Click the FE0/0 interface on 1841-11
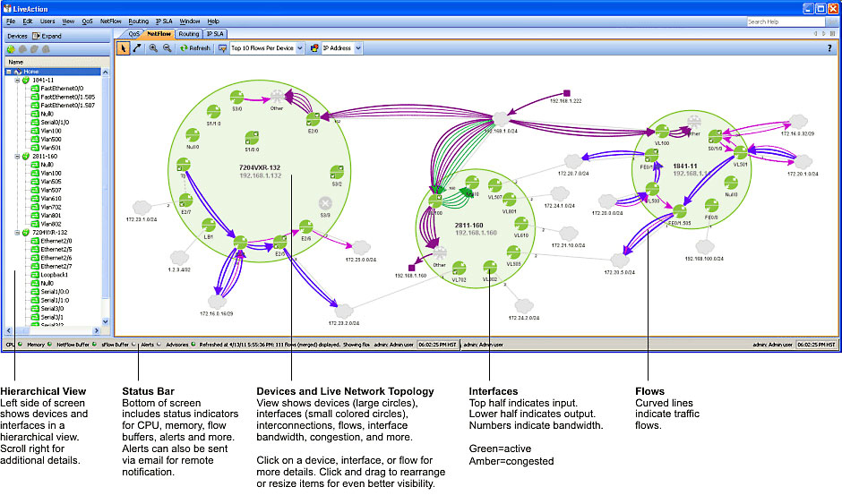Image resolution: width=842 pixels, height=504 pixels. coord(711,206)
